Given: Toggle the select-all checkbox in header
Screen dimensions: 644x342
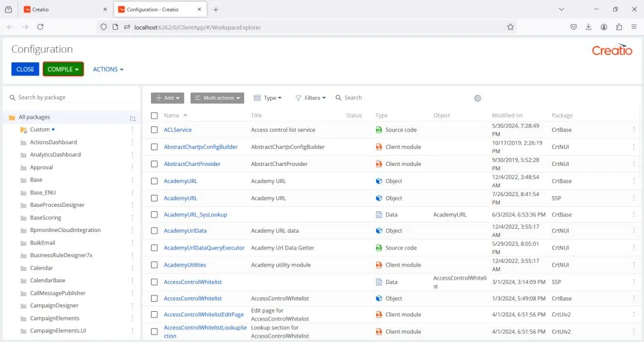Looking at the screenshot, I should tap(154, 116).
